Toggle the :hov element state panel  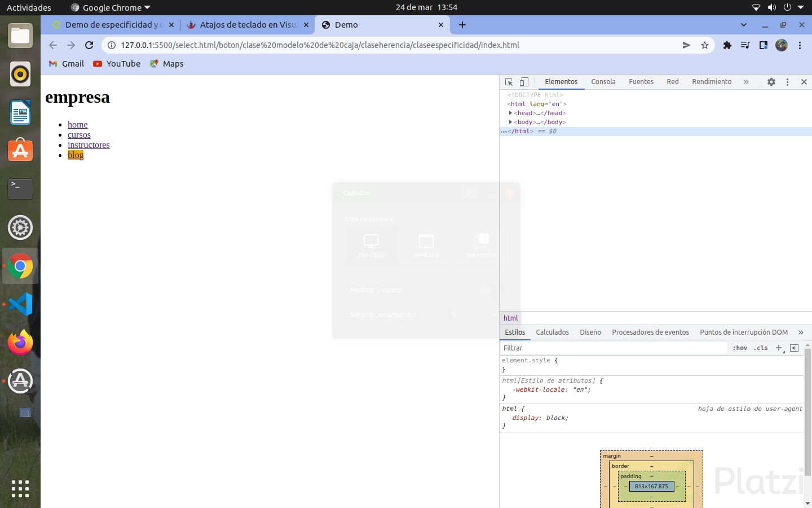(x=740, y=348)
